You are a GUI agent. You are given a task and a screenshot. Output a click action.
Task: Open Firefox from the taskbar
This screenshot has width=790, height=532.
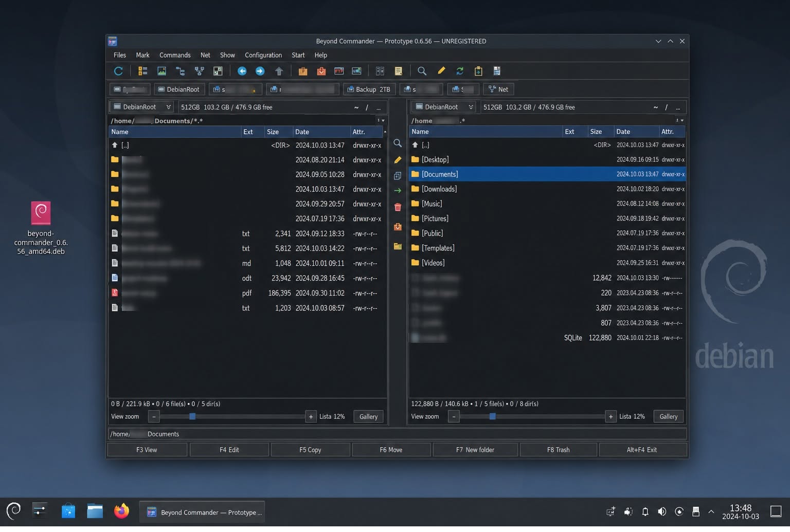121,511
